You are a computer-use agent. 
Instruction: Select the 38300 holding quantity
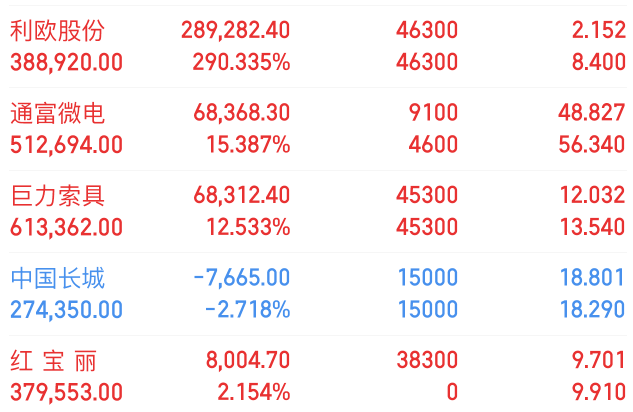429,360
